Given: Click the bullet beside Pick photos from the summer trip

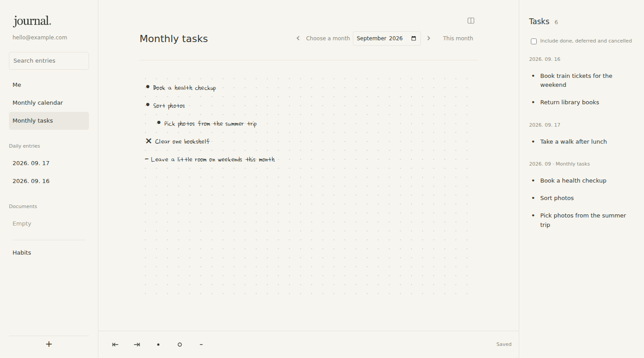Looking at the screenshot, I should pyautogui.click(x=159, y=123).
